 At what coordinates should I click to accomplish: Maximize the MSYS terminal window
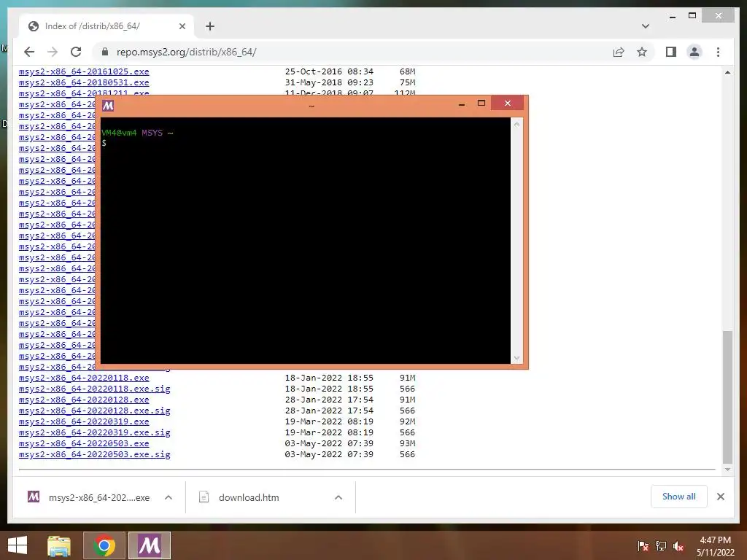[x=481, y=104]
